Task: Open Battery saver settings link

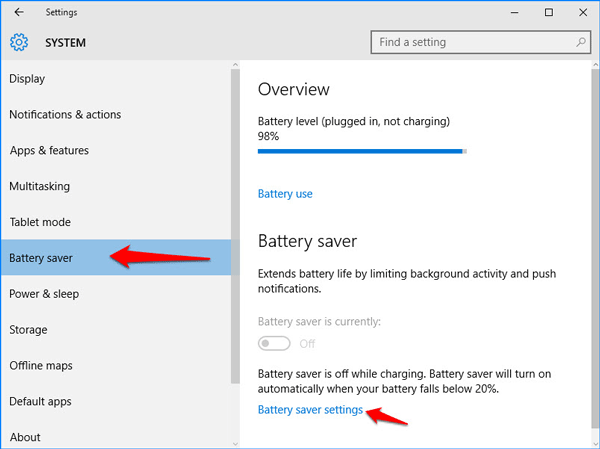Action: tap(310, 410)
